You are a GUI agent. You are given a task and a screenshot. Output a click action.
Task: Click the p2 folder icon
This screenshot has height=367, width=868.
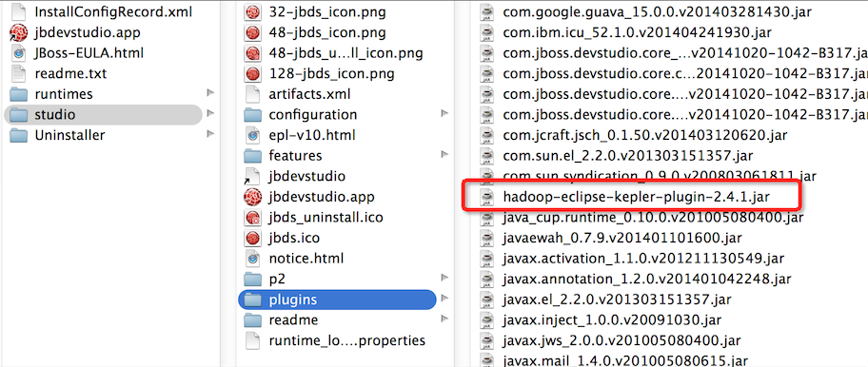[253, 280]
